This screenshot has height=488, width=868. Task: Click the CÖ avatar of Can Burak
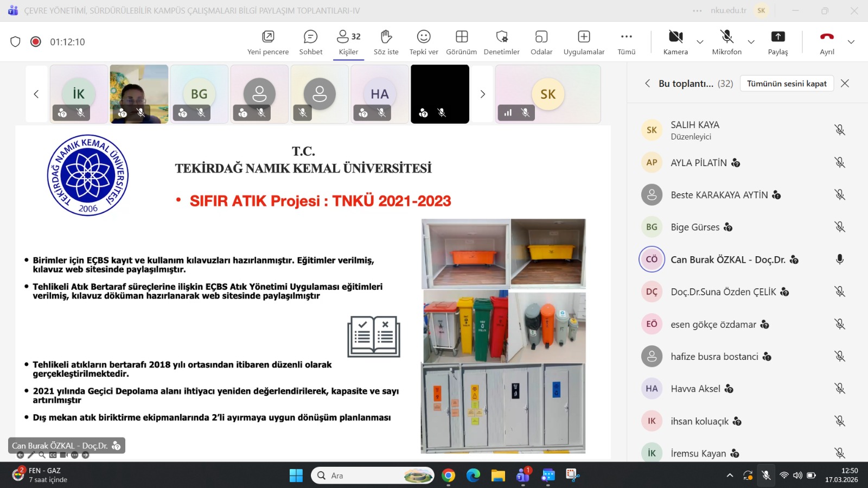click(652, 259)
